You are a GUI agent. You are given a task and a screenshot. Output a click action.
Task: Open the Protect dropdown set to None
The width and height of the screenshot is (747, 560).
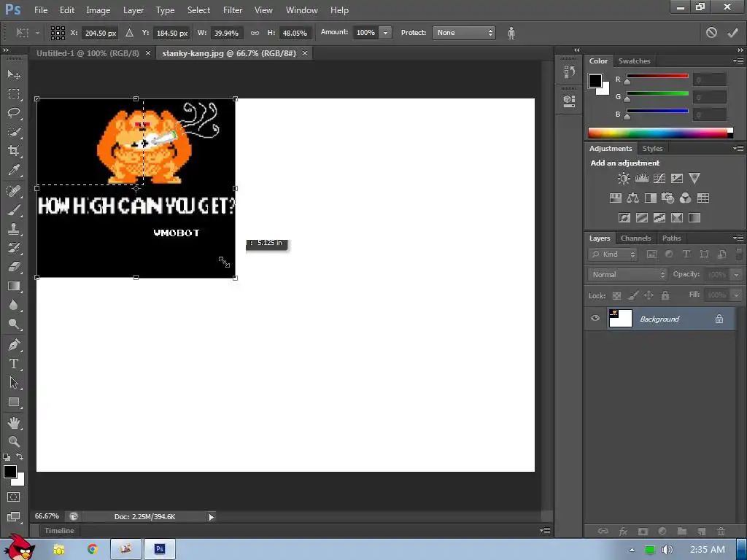coord(463,33)
